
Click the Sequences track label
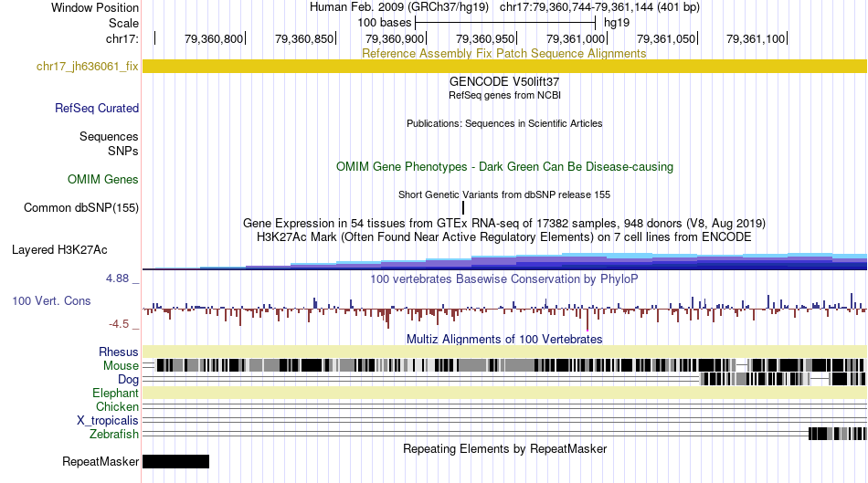[109, 137]
